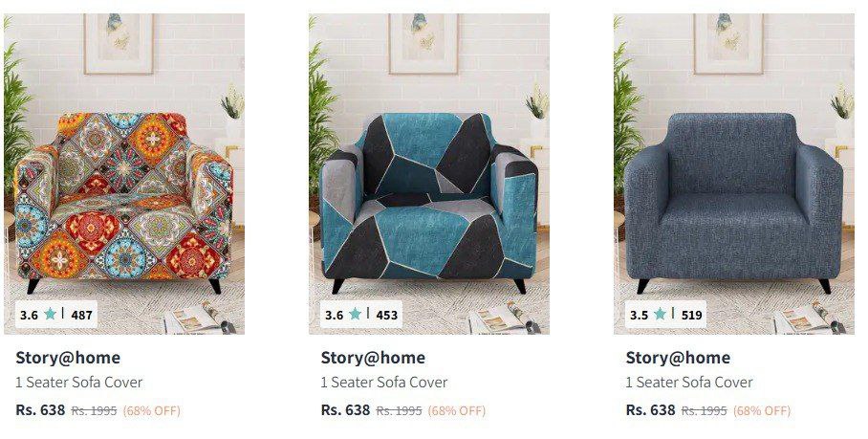Click Rs. 638 price of mandala sofa cover
Screen dimensions: 868x439
(x=40, y=410)
